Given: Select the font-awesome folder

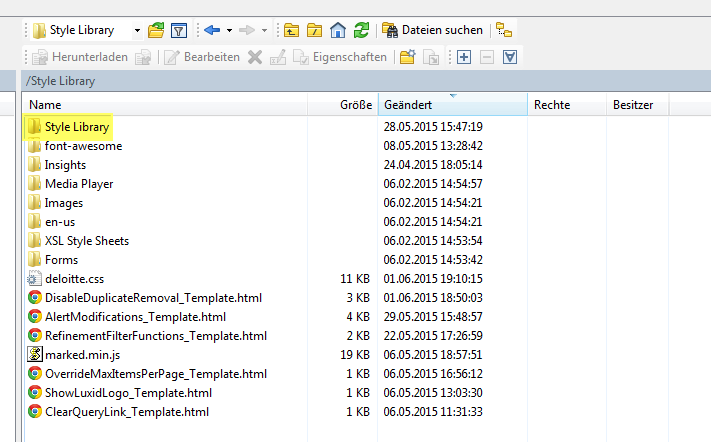Looking at the screenshot, I should pos(82,146).
